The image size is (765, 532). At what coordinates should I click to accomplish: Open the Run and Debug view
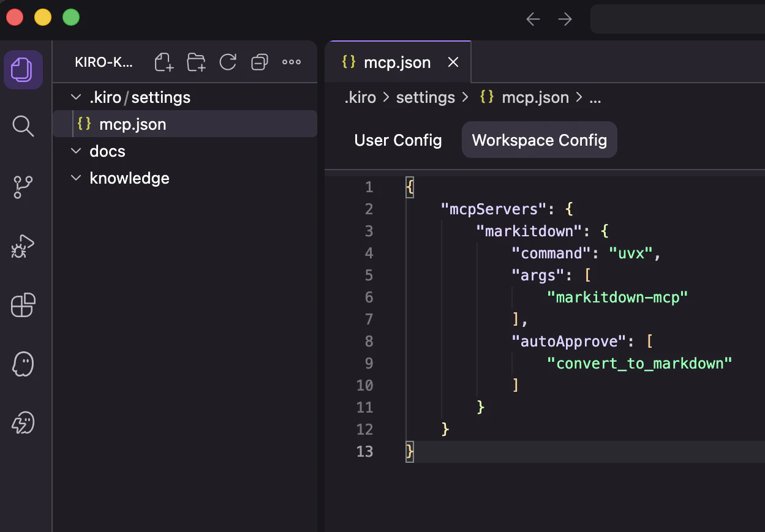[x=23, y=246]
